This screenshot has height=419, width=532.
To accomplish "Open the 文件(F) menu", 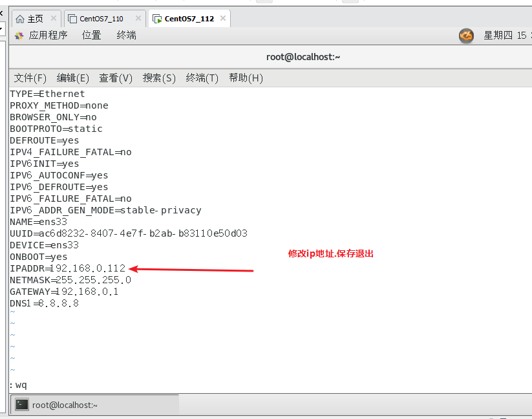I will tap(30, 78).
